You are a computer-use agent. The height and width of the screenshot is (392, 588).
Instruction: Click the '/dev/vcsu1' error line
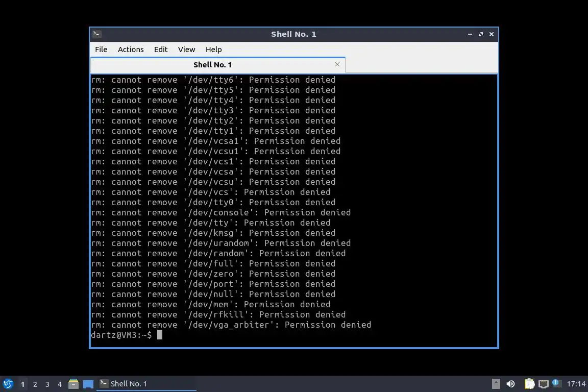pos(215,151)
